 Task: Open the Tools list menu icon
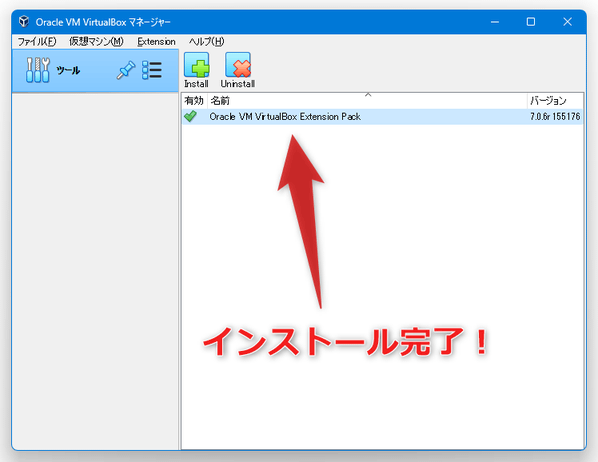152,70
